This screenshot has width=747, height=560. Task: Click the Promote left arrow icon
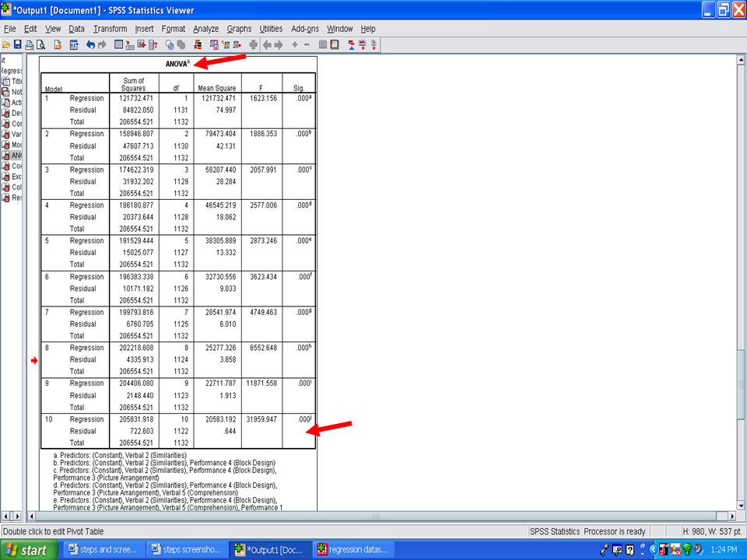(267, 45)
